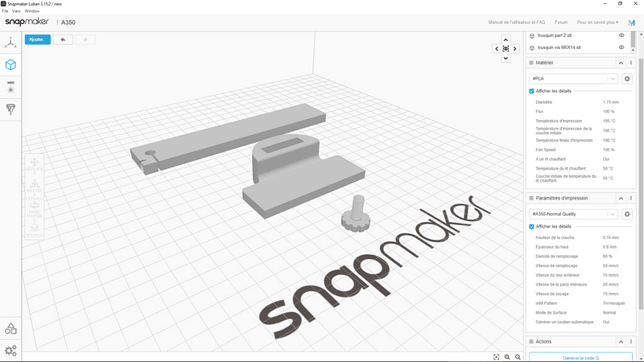Viewport: 644px width, 362px height.
Task: Open the #PLA material dropdown
Action: (x=573, y=78)
